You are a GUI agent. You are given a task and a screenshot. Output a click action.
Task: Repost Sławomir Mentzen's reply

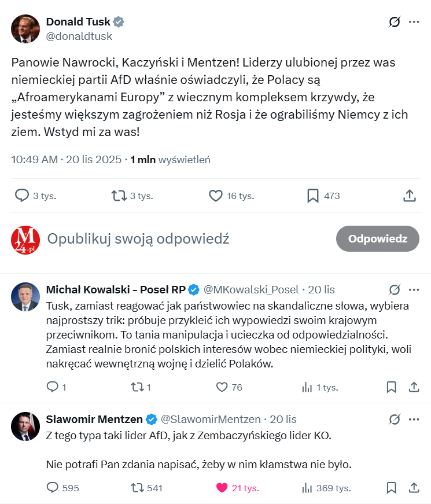tap(138, 488)
